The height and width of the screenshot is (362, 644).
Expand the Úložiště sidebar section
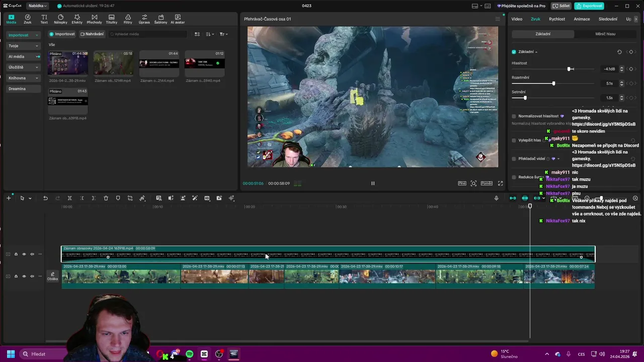click(x=24, y=67)
